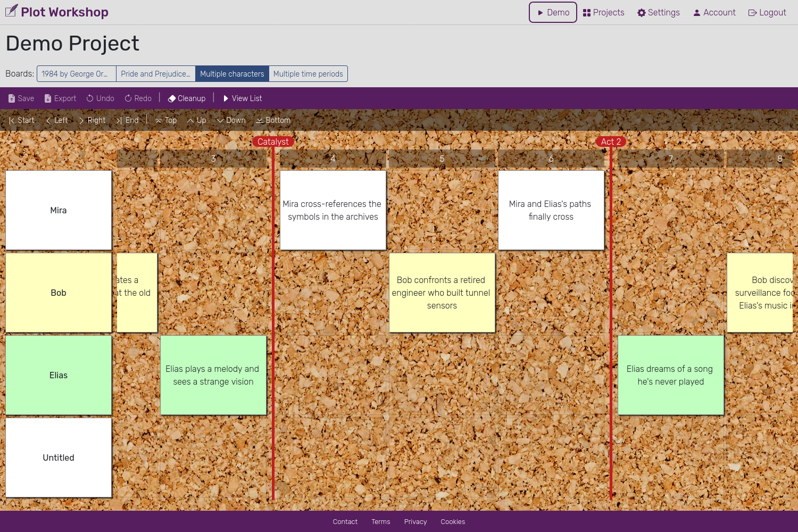The height and width of the screenshot is (532, 798).
Task: Click column header 5
Action: [442, 159]
